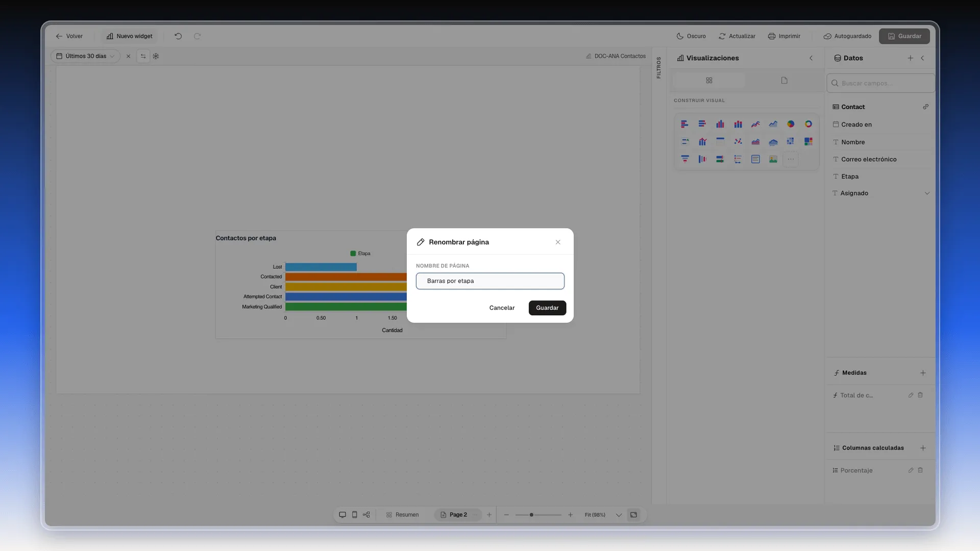980x551 pixels.
Task: Open more visualizations ellipsis
Action: (791, 159)
